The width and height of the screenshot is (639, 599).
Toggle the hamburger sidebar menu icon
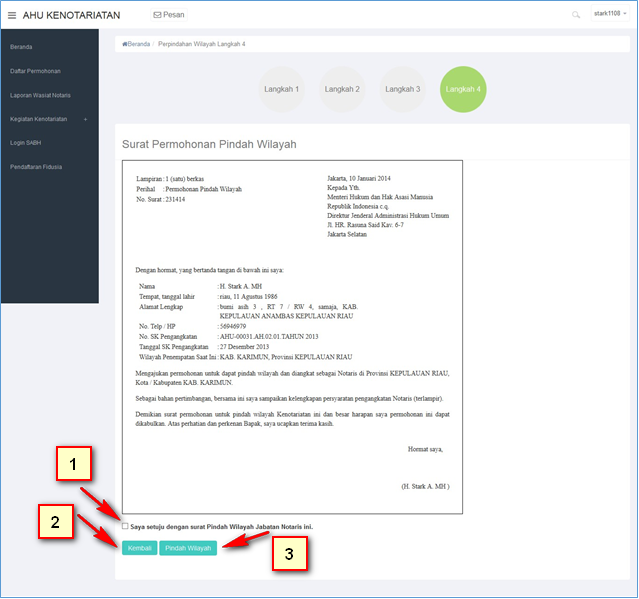tap(12, 16)
